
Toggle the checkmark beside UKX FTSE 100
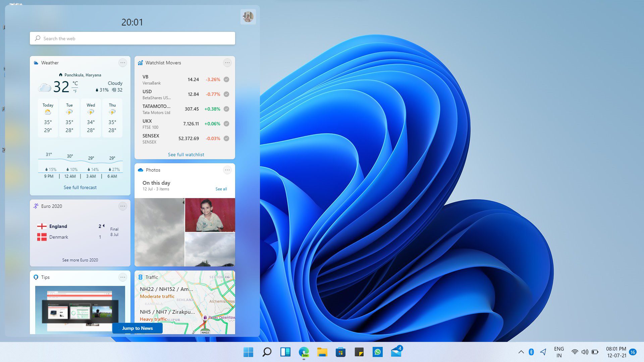226,123
